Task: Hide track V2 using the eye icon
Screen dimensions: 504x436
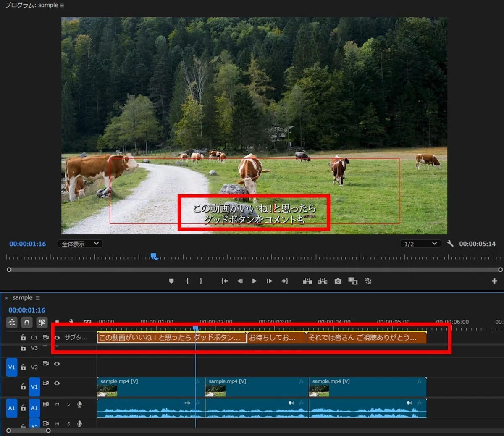Action: click(x=57, y=364)
